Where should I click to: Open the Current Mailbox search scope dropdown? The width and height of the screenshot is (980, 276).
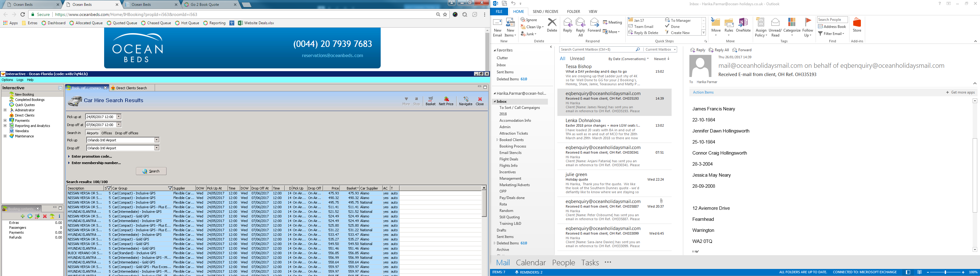click(661, 50)
